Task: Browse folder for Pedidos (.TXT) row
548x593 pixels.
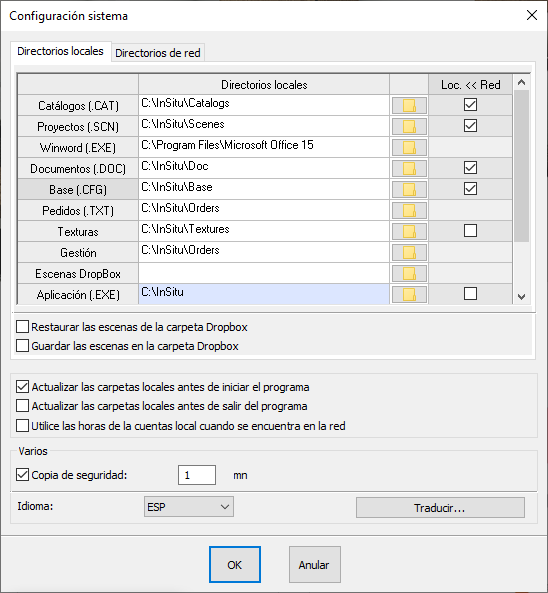Action: [x=409, y=210]
